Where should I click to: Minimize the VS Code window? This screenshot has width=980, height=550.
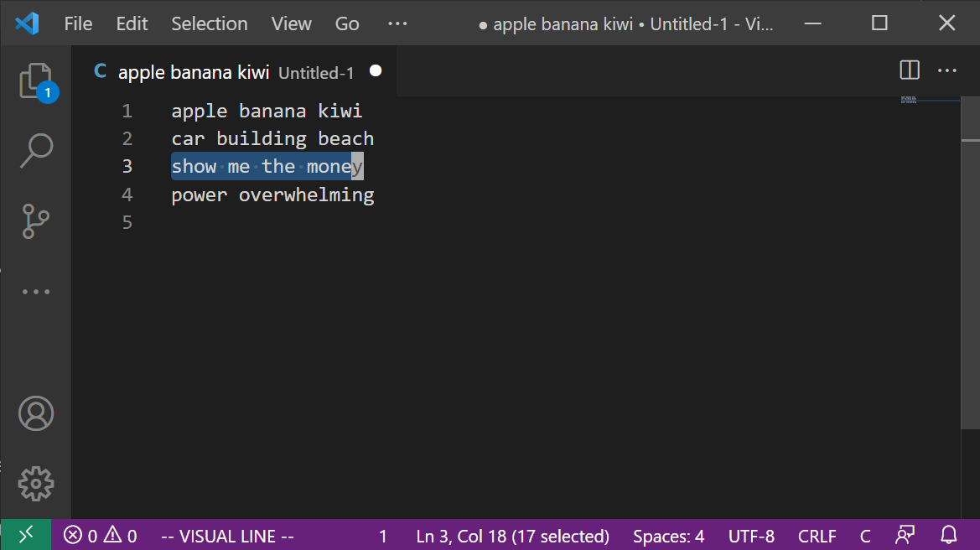tap(812, 23)
